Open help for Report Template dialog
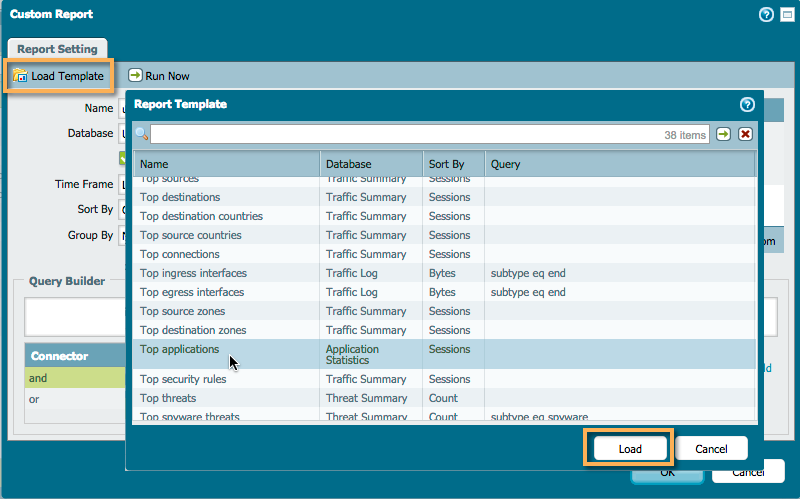Image resolution: width=800 pixels, height=502 pixels. (746, 104)
